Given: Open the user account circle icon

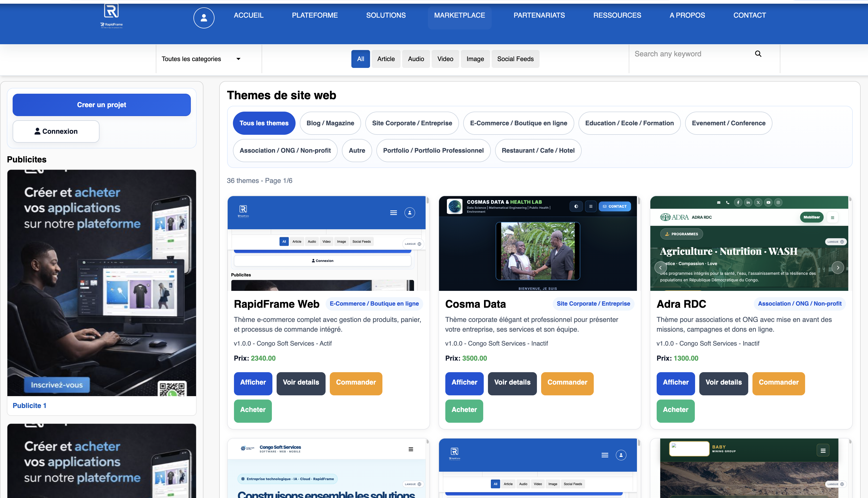Looking at the screenshot, I should (204, 18).
